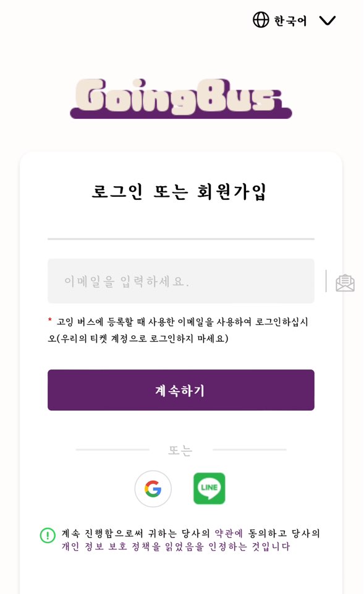Click the open envelope email icon
Viewport: 364px width, 594px height.
344,283
